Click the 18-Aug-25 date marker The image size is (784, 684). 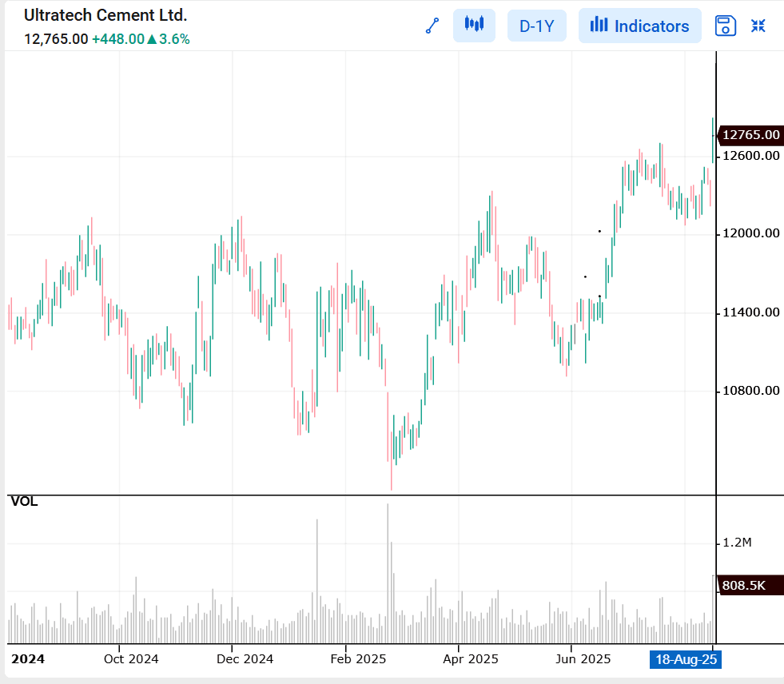[686, 659]
